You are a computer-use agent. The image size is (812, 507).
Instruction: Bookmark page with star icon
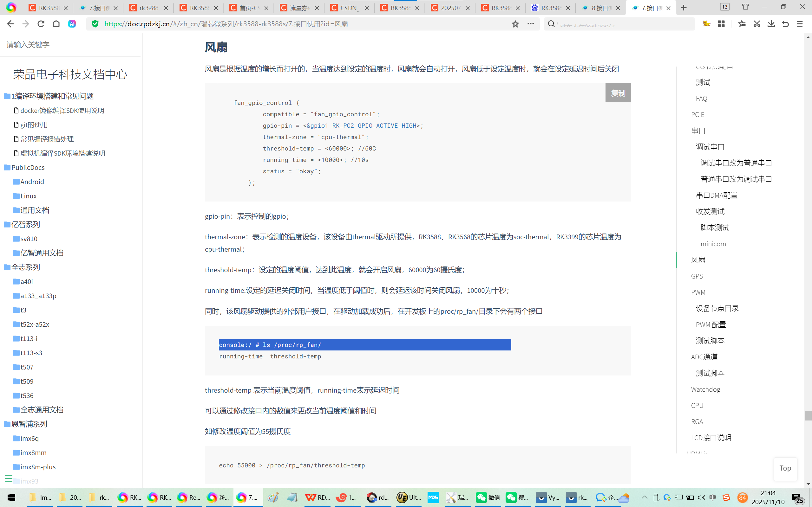pos(515,24)
